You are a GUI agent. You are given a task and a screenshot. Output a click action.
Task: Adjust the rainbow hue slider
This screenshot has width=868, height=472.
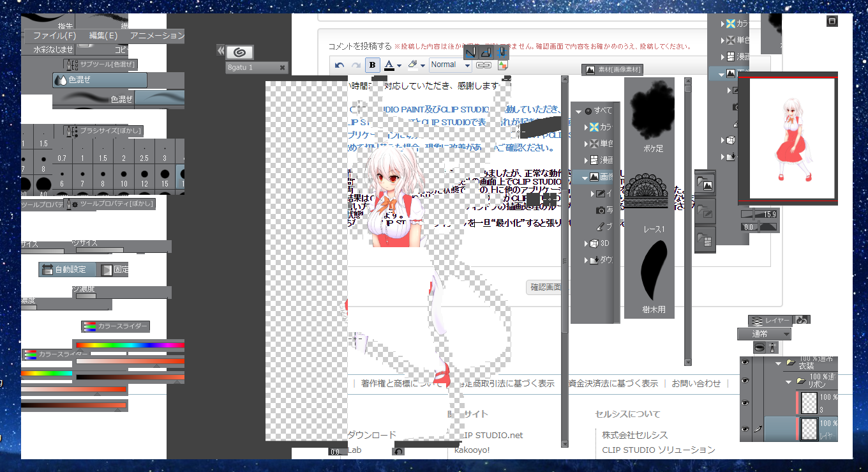click(x=130, y=345)
